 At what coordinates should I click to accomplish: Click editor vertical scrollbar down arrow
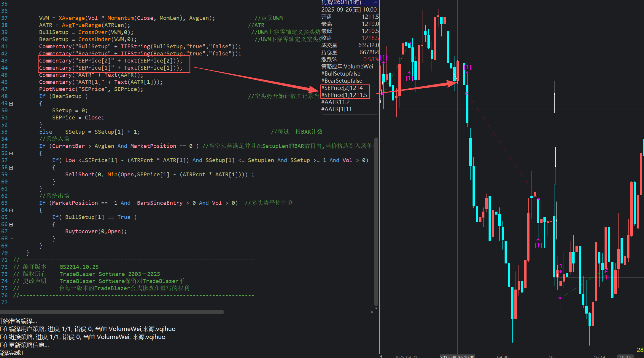point(376,308)
